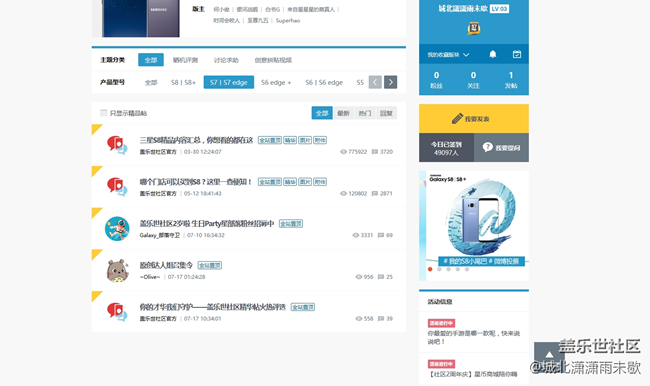This screenshot has height=386, width=650.
Task: Click the 1 发帖 posts count
Action: click(511, 80)
